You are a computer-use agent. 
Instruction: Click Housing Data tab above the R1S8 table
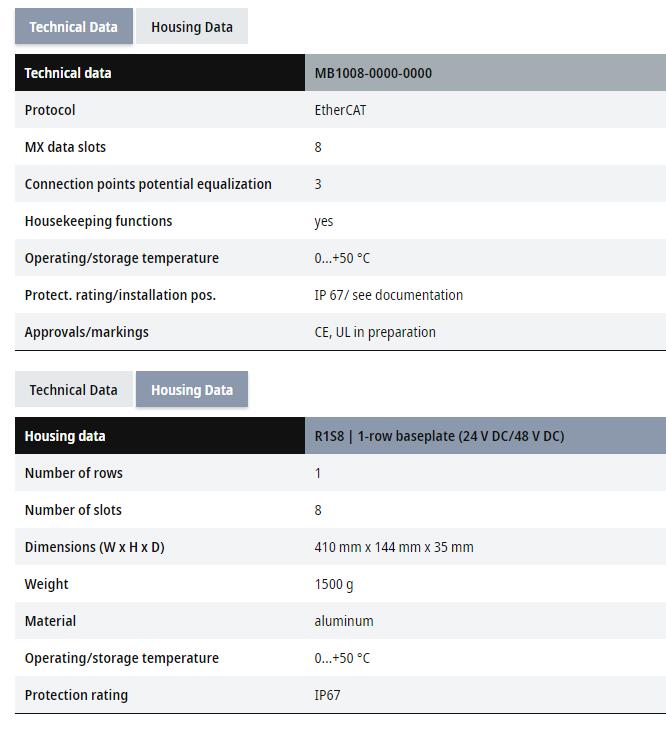point(191,390)
